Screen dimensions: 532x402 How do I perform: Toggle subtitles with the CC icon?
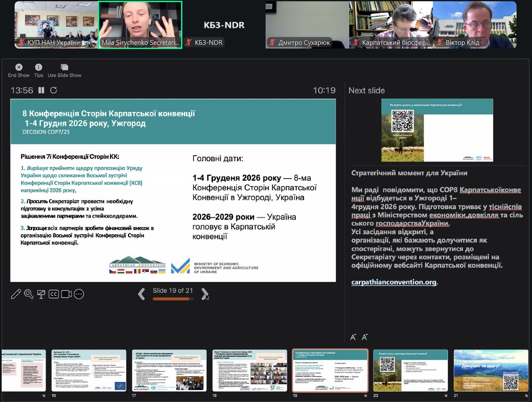tap(54, 294)
